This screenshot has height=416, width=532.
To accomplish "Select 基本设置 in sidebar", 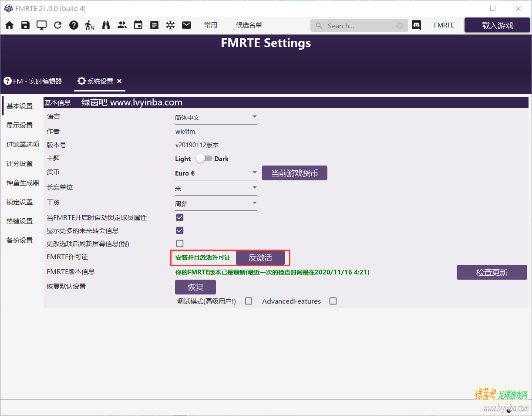I will (x=20, y=106).
